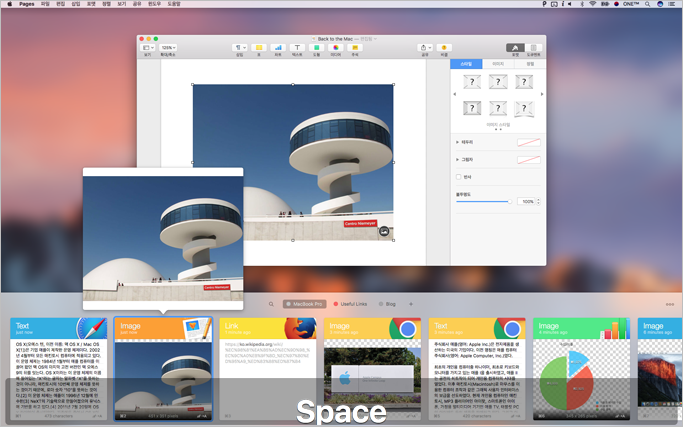Image resolution: width=683 pixels, height=427 pixels.
Task: Click the Media icon in Pages toolbar
Action: point(336,47)
